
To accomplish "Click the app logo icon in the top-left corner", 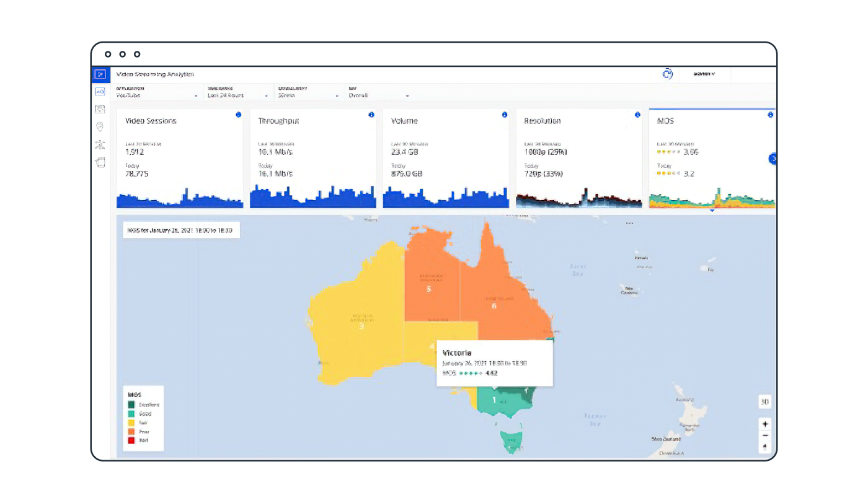I will coord(100,74).
